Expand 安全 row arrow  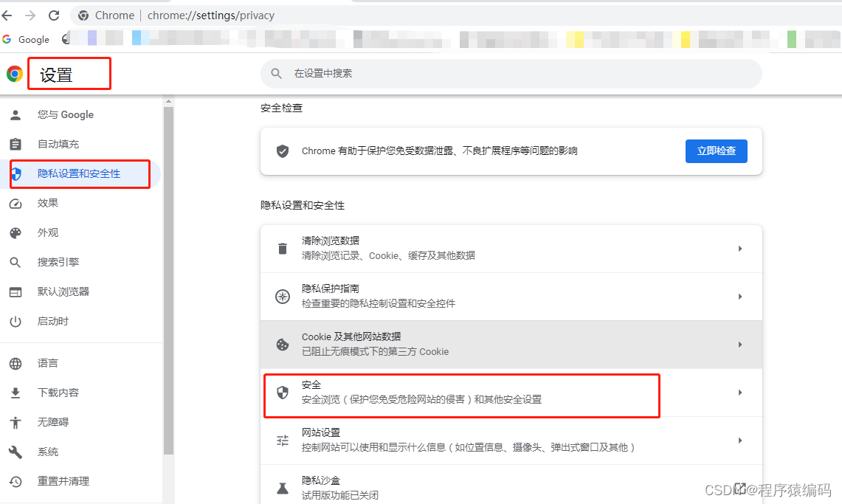pyautogui.click(x=740, y=393)
